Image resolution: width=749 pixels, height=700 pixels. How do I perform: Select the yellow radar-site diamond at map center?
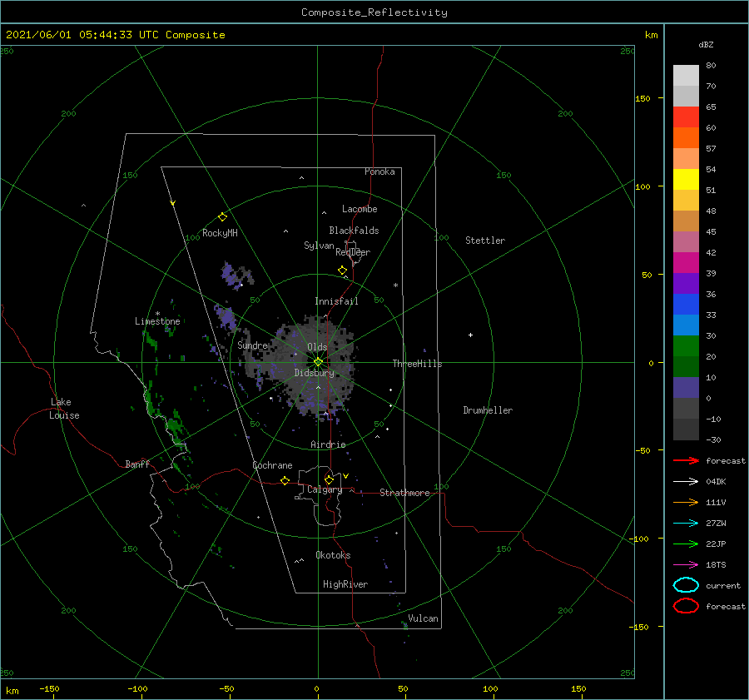318,362
